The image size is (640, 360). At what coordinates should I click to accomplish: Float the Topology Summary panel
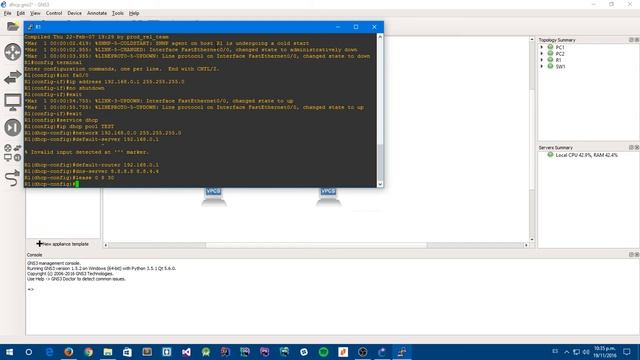(631, 40)
